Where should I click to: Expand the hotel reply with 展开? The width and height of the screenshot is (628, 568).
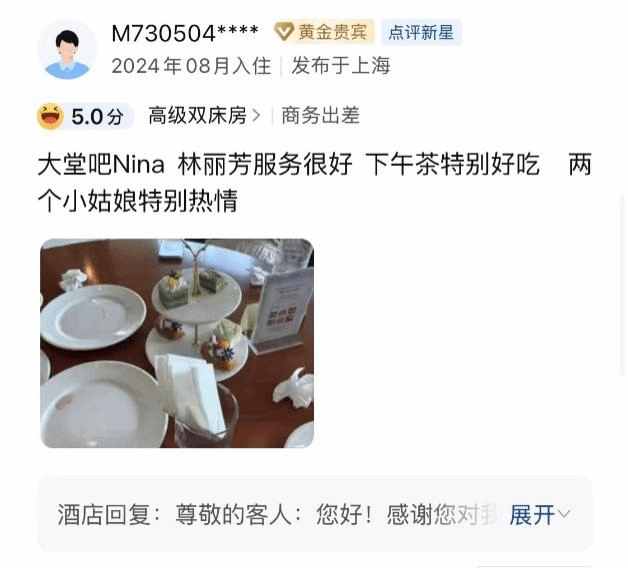coord(532,514)
